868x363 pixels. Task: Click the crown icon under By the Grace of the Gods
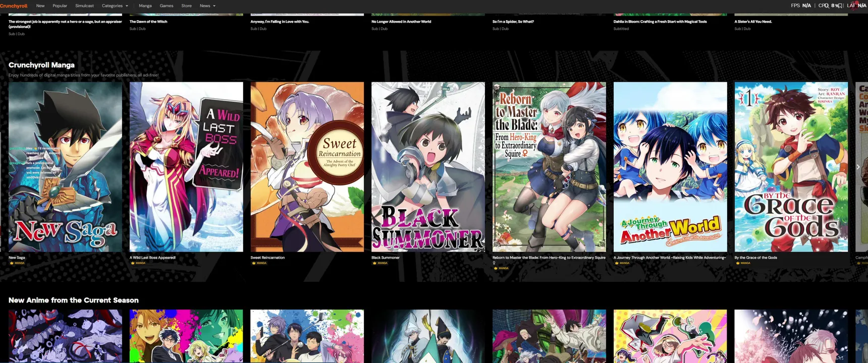pos(738,263)
